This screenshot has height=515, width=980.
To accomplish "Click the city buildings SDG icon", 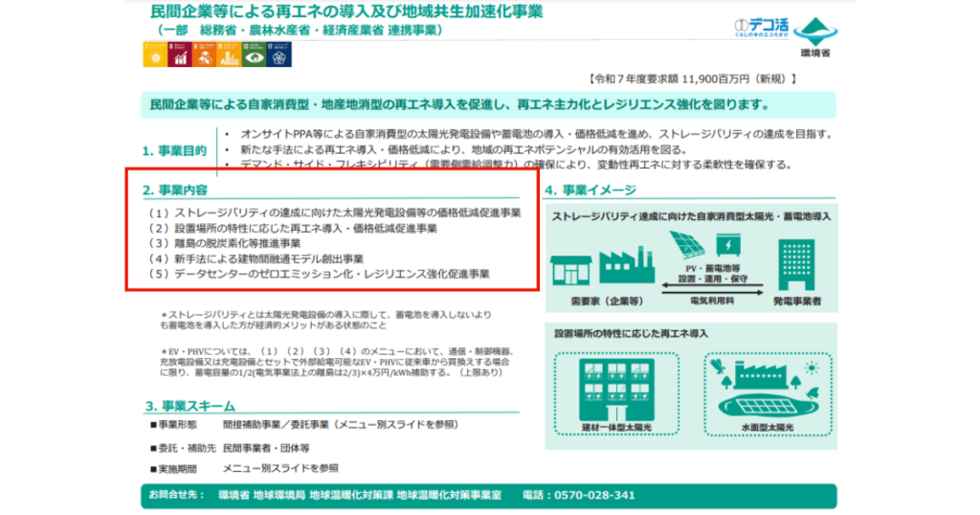I will (230, 55).
